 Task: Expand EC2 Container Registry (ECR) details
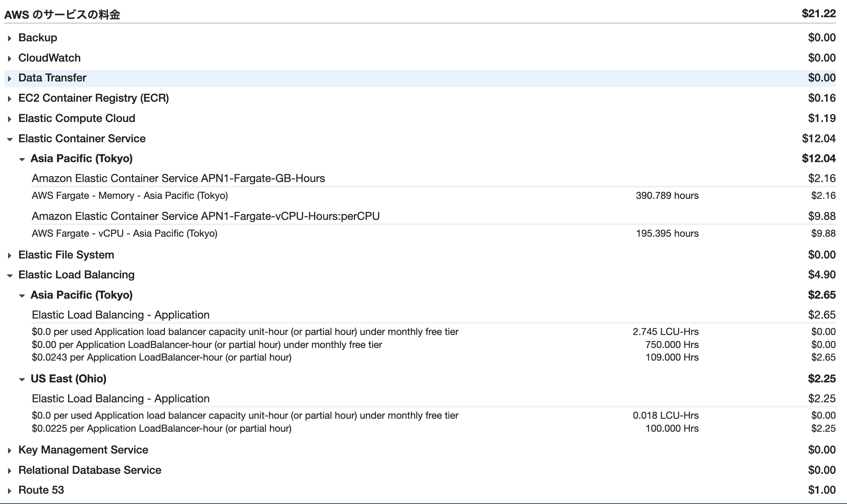pos(10,99)
